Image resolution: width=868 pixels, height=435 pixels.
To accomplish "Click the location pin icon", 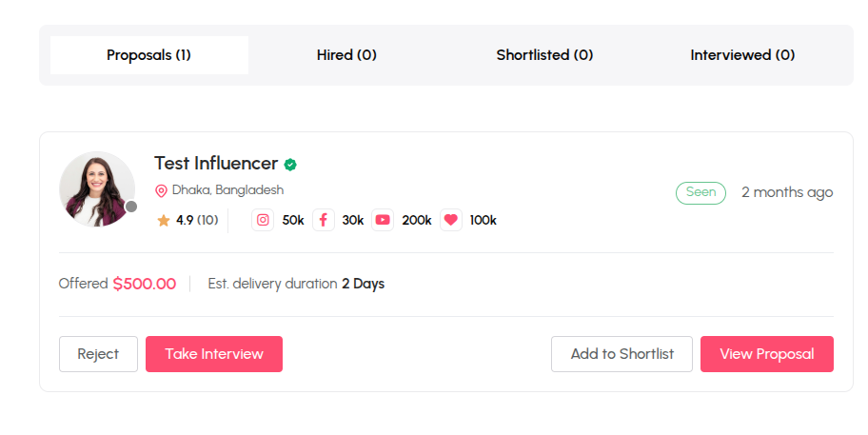I will (161, 191).
